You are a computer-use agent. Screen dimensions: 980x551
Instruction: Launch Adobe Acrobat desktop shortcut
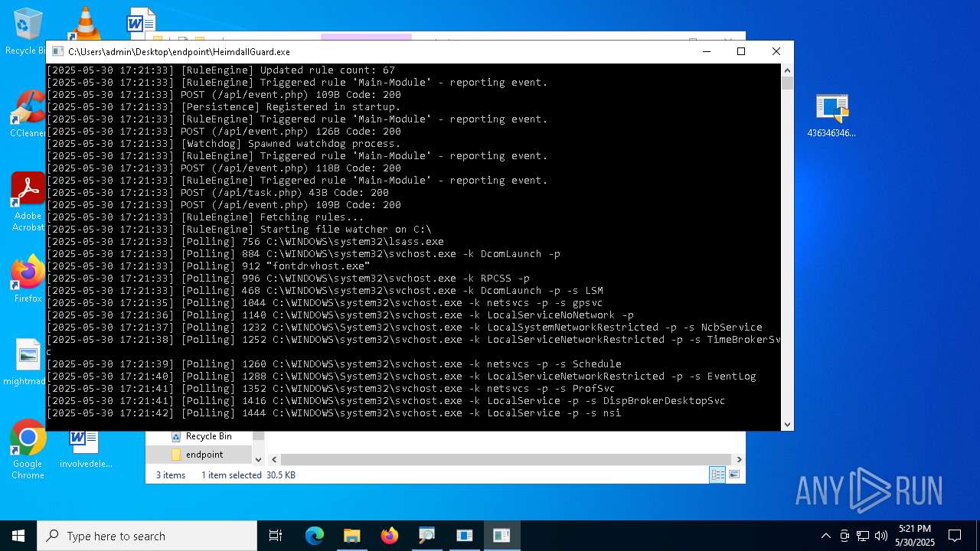coord(28,201)
